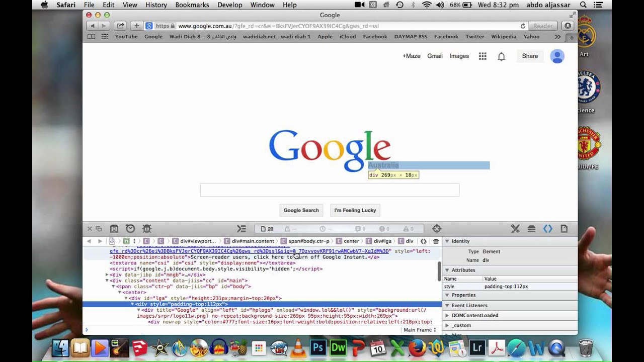The image size is (644, 362).
Task: Open the Google apps grid
Action: point(482,56)
